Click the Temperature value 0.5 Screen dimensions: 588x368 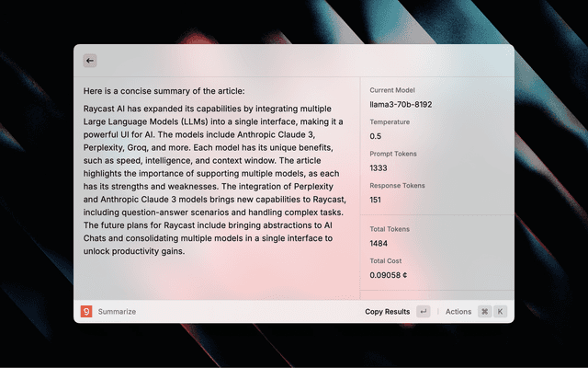tap(376, 136)
